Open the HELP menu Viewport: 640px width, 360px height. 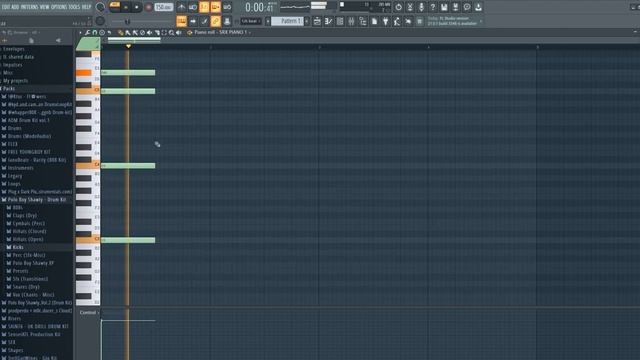86,7
